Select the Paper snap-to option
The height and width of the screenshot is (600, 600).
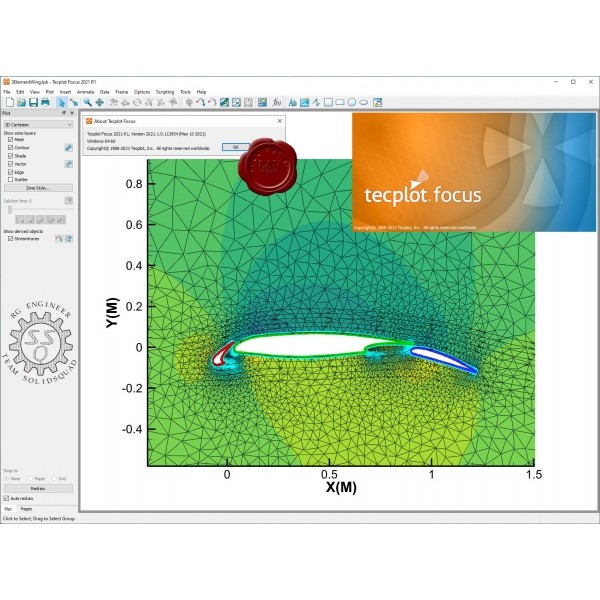coord(30,478)
